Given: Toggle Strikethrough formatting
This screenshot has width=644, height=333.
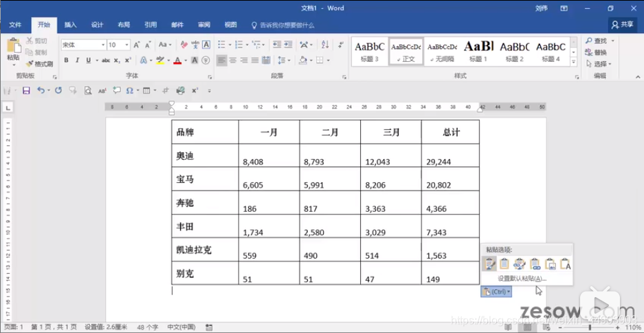Looking at the screenshot, I should [106, 60].
